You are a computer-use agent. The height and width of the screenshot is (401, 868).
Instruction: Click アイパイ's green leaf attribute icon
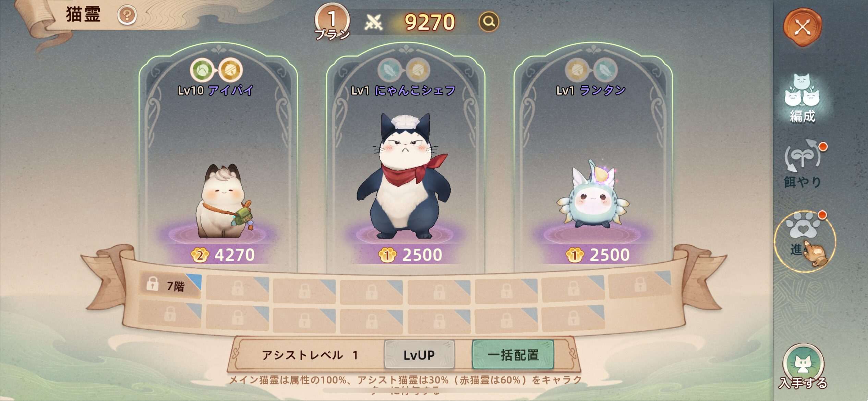202,70
